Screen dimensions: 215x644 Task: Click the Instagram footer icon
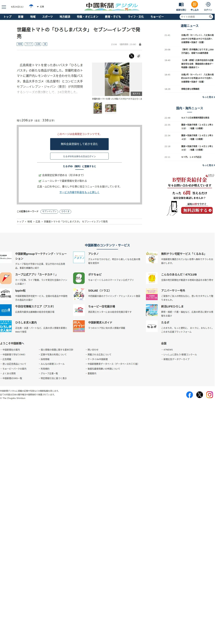[209, 395]
